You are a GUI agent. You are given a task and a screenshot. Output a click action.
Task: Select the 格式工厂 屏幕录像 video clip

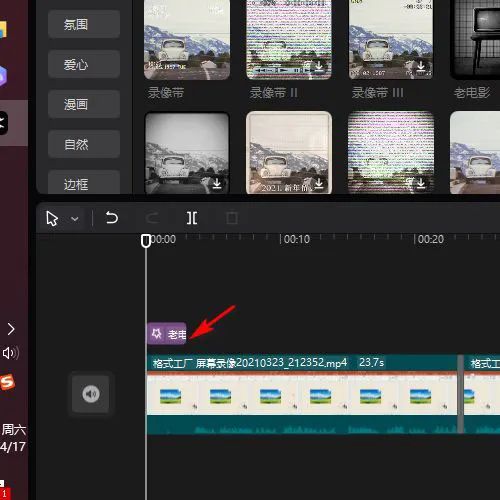pyautogui.click(x=302, y=394)
